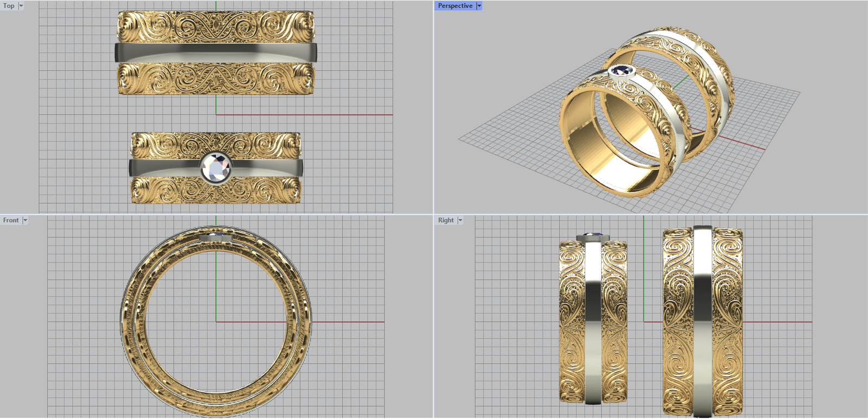Click the Perspective viewport title
This screenshot has height=419, width=868.
coord(455,6)
